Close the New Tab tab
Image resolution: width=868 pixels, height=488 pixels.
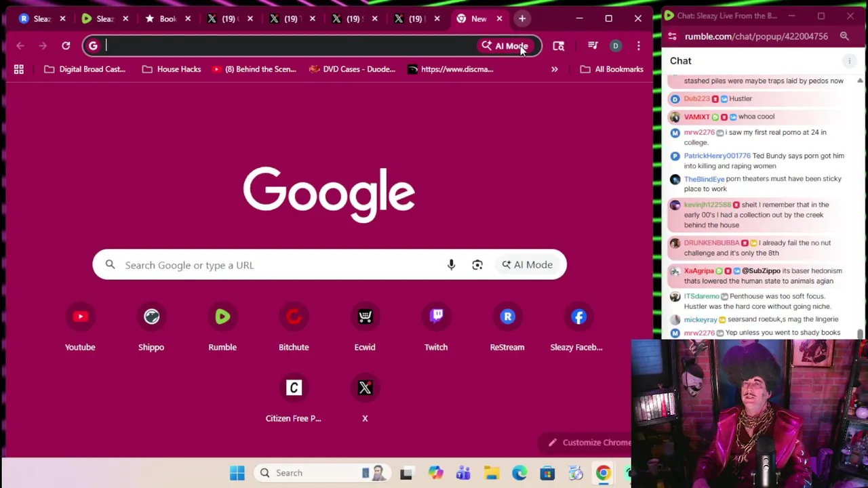tap(499, 18)
